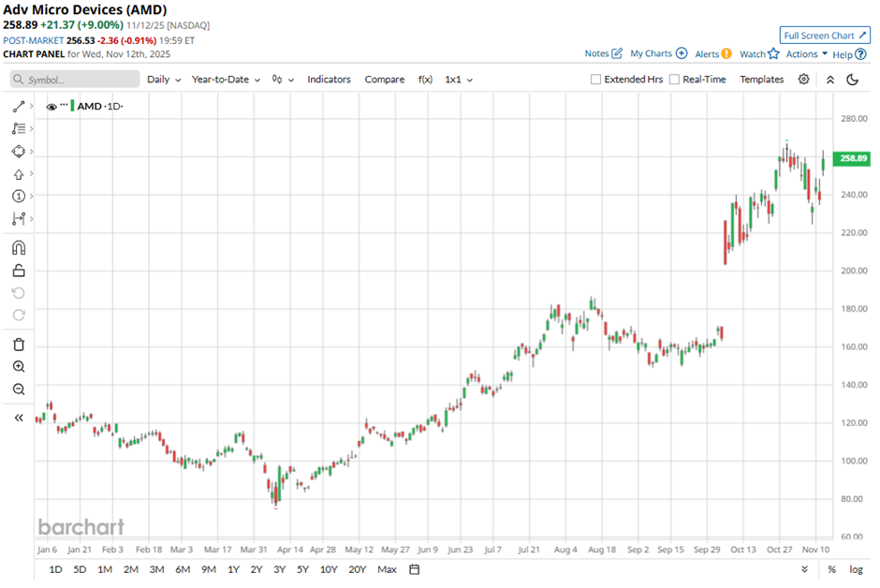Select the measure range tool
The image size is (880, 588).
(19, 218)
